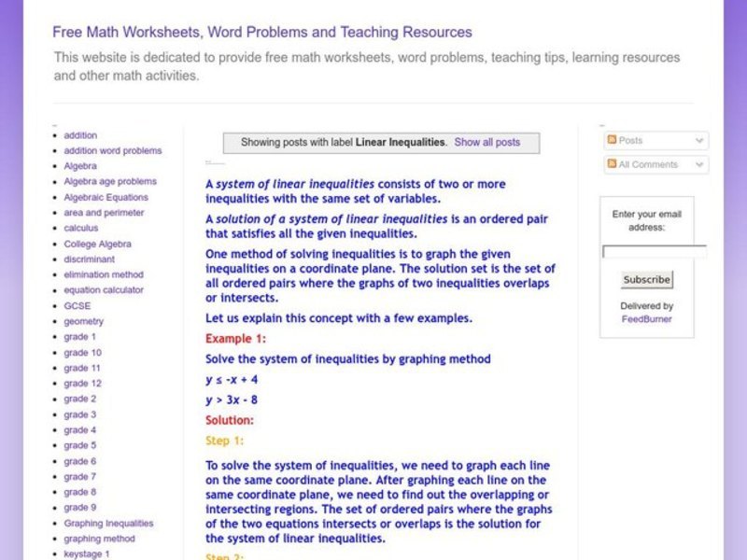Expand the Posts subscription dropdown
Screen dimensions: 747x560
tap(698, 139)
